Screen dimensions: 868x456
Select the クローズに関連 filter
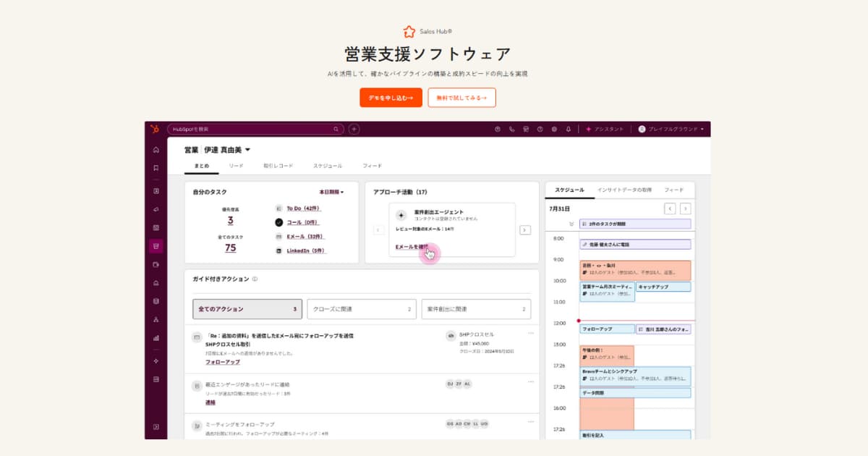click(361, 309)
